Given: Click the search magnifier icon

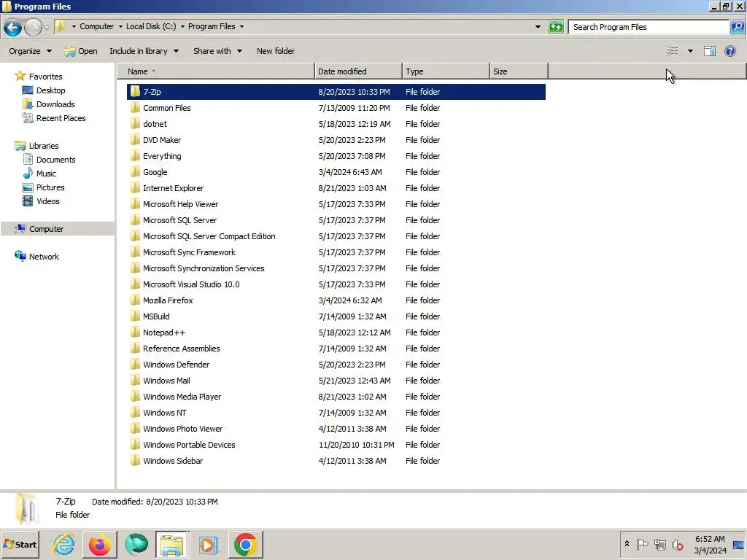Looking at the screenshot, I should [737, 27].
